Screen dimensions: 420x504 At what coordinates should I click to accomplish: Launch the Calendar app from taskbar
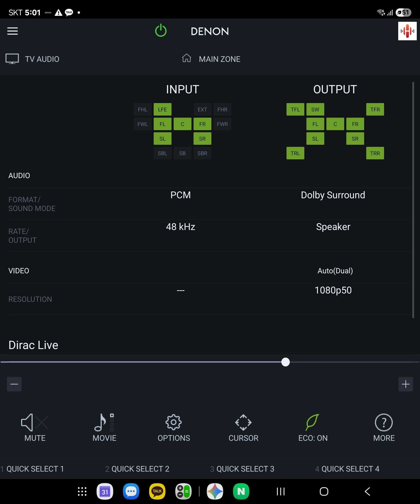tap(105, 491)
